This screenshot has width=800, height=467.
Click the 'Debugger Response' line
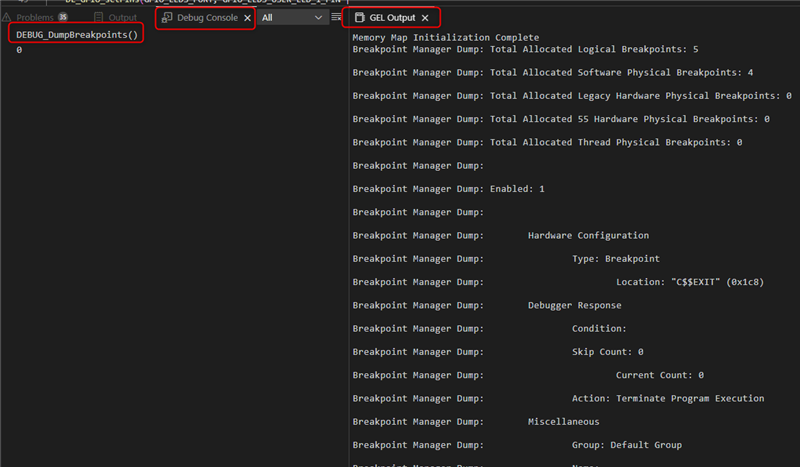tap(487, 305)
